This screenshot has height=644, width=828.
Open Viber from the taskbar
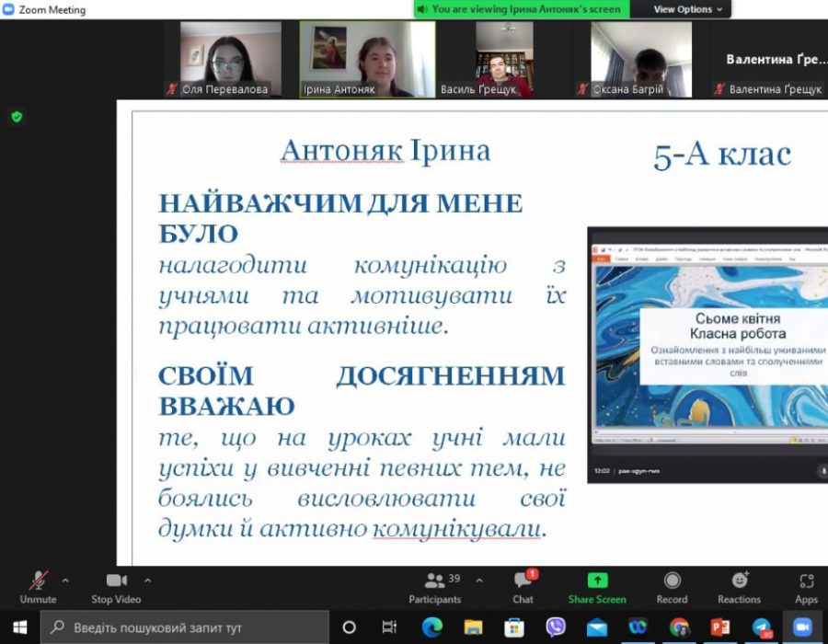(x=556, y=627)
